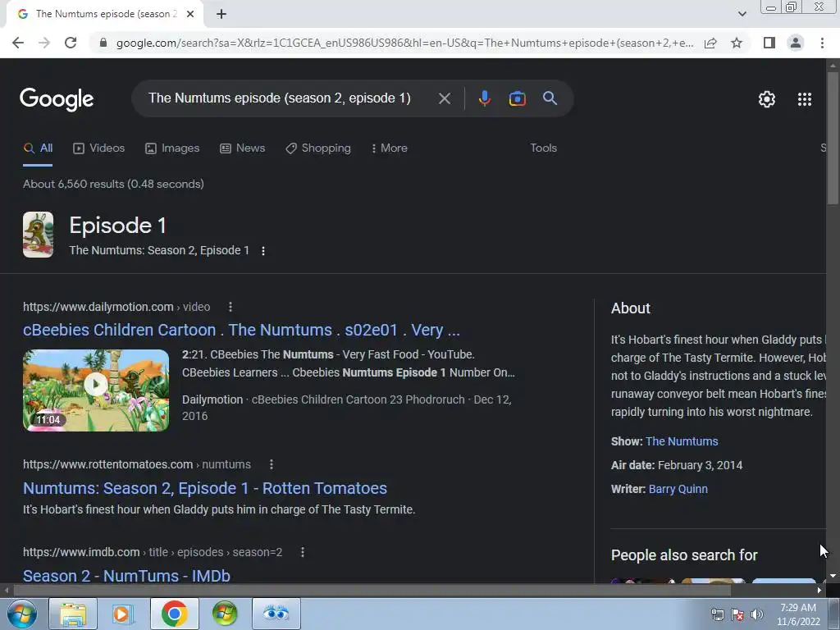The height and width of the screenshot is (630, 840).
Task: Open the volume speaker tray icon
Action: tap(756, 614)
